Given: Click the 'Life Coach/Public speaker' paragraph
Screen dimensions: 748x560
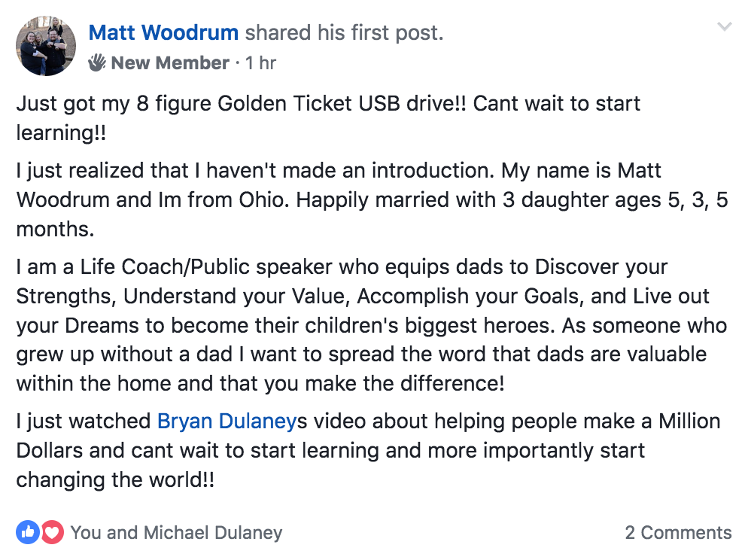Looking at the screenshot, I should [x=372, y=325].
